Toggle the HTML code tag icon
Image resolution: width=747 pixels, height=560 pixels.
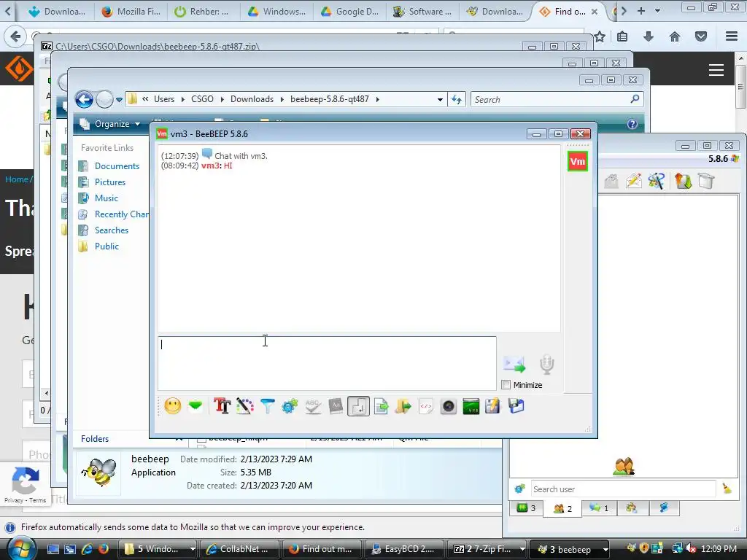pos(426,406)
